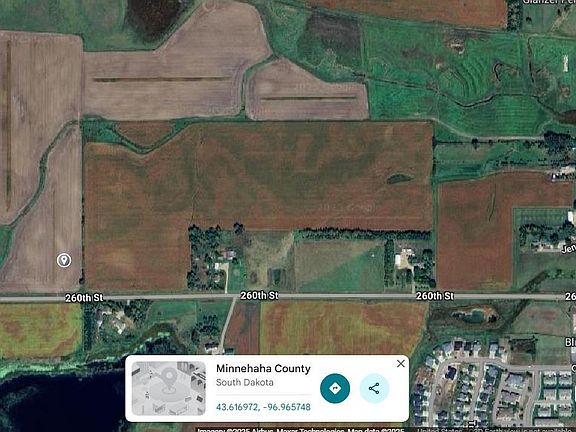576x432 pixels.
Task: Click the 260th St label nearest the pin
Action: click(84, 298)
